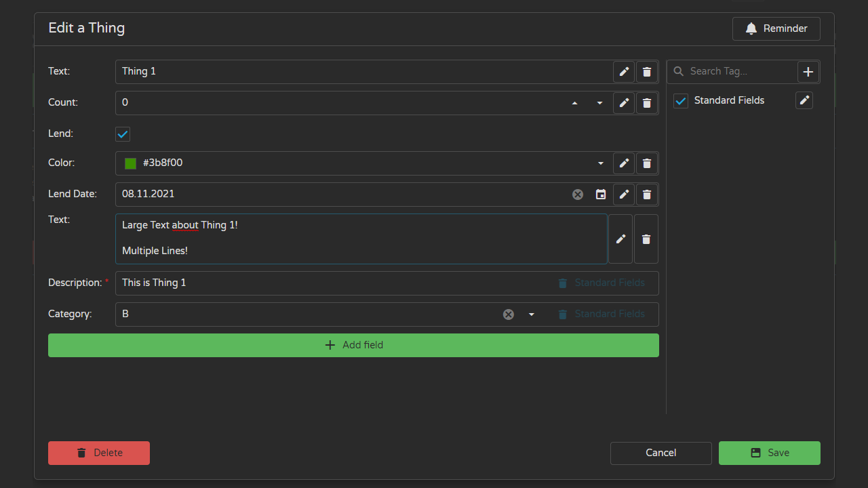The image size is (868, 488).
Task: Click the 'Lend:' label
Action: (x=60, y=134)
